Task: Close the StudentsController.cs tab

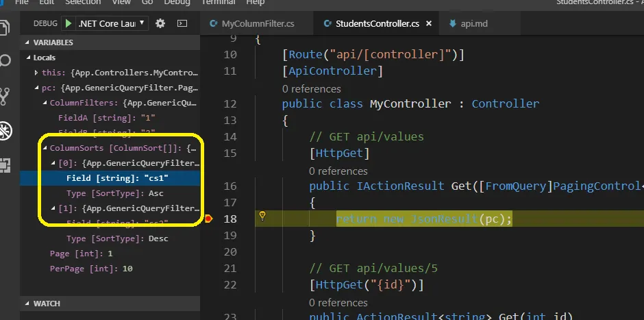Action: point(429,24)
